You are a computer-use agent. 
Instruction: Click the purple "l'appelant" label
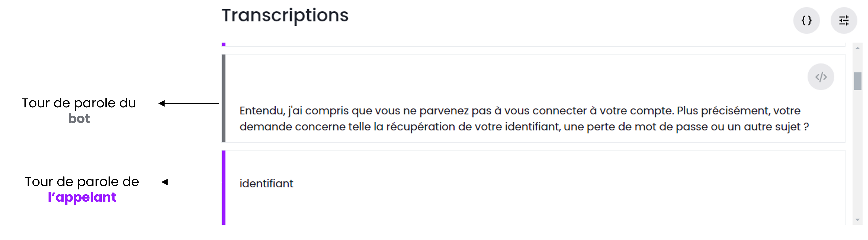click(82, 197)
